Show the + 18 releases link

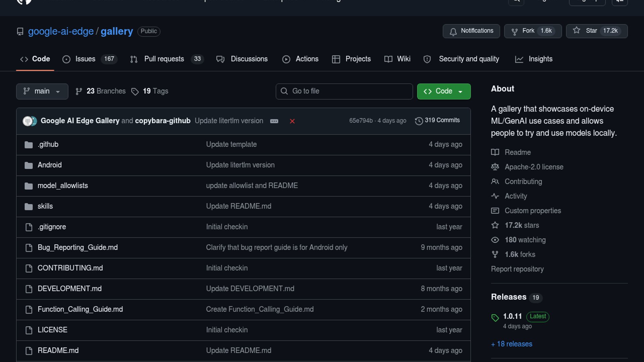coord(512,344)
